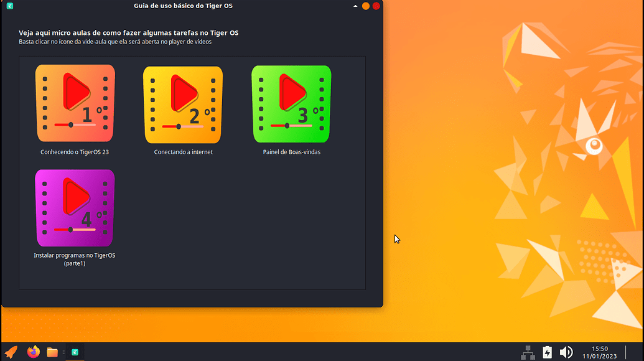Open the volume speaker tray icon
This screenshot has height=361, width=644.
tap(566, 352)
